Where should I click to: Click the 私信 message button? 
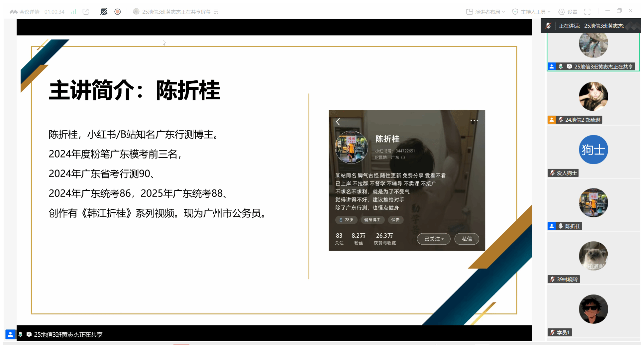pos(467,239)
